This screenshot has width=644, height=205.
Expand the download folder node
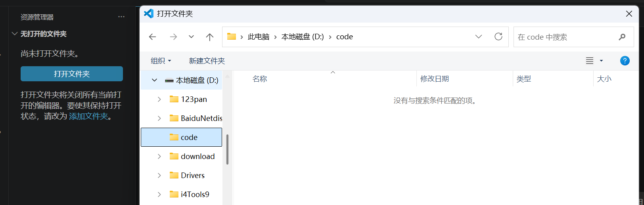pyautogui.click(x=159, y=156)
